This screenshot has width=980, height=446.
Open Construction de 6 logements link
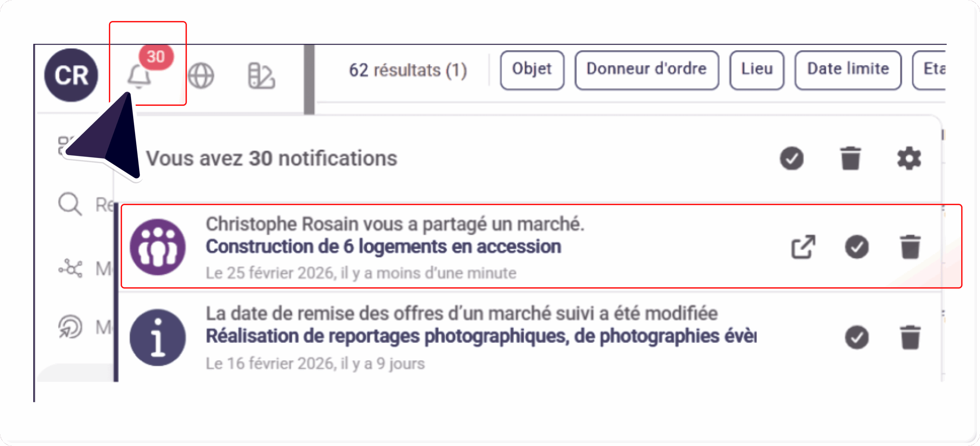[x=383, y=246]
